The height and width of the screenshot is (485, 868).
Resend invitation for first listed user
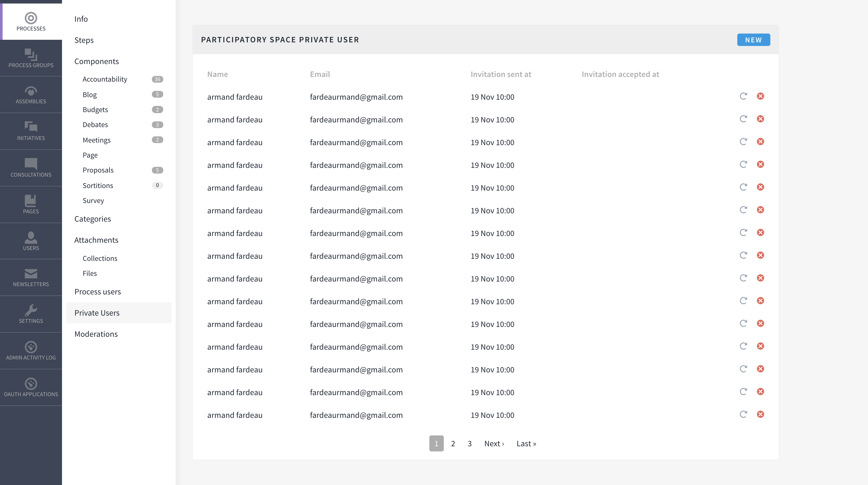click(743, 96)
